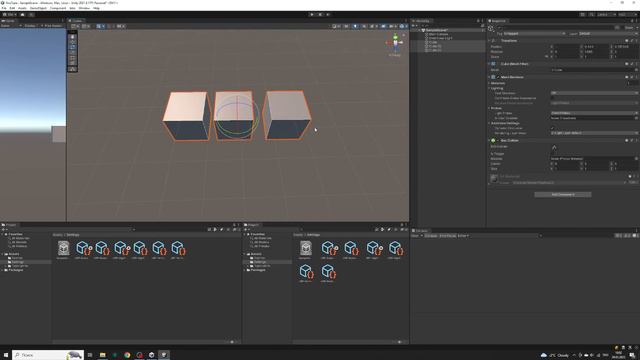The image size is (640, 360).
Task: Open the Light Probes dropdown
Action: click(x=594, y=113)
